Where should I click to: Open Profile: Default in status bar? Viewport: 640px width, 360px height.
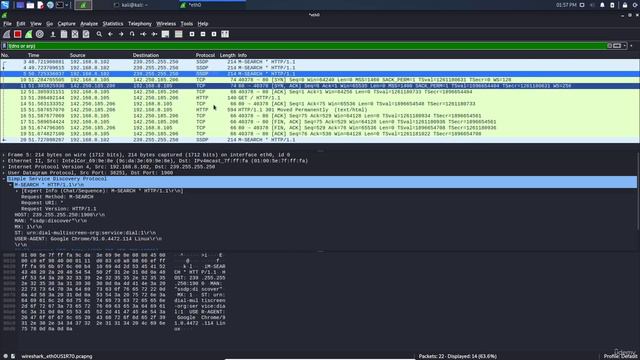point(621,356)
